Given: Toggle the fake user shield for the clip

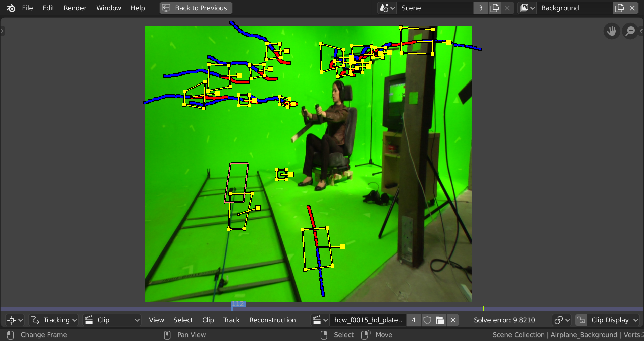Looking at the screenshot, I should 427,320.
